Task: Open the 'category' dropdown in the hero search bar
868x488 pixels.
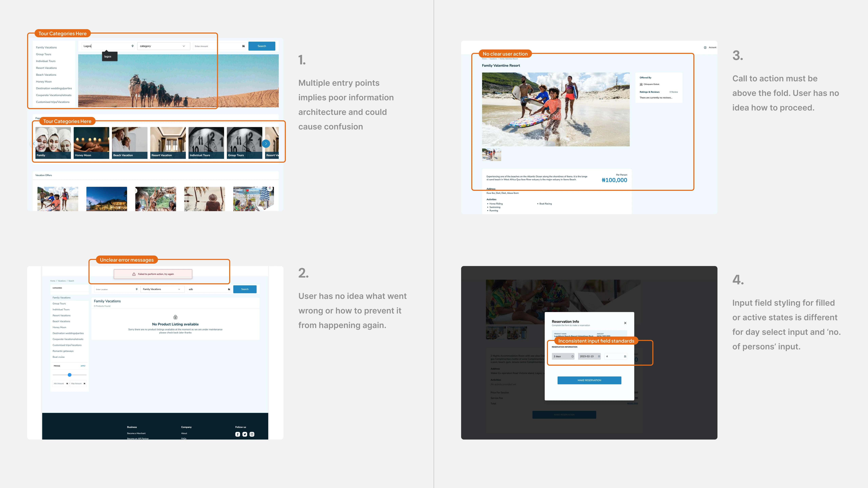Action: [184, 46]
